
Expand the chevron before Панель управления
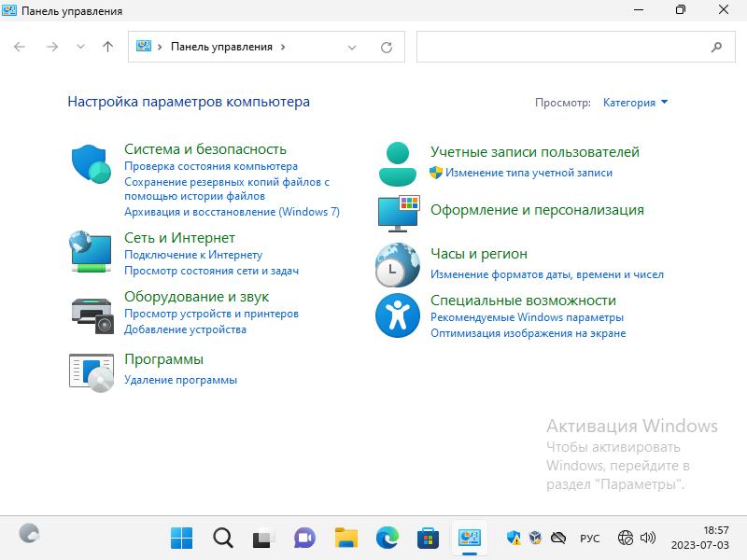pyautogui.click(x=160, y=47)
